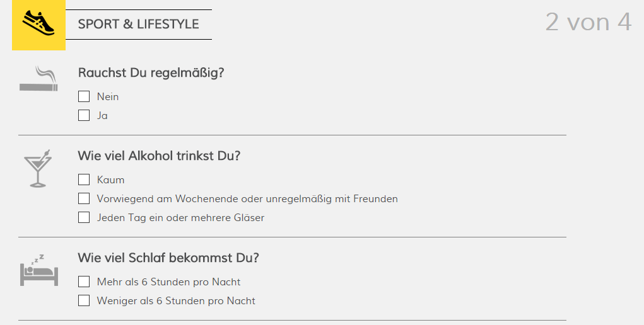Image resolution: width=644 pixels, height=325 pixels.
Task: Click the SPORT & LIFESTYLE heading
Action: pyautogui.click(x=138, y=24)
